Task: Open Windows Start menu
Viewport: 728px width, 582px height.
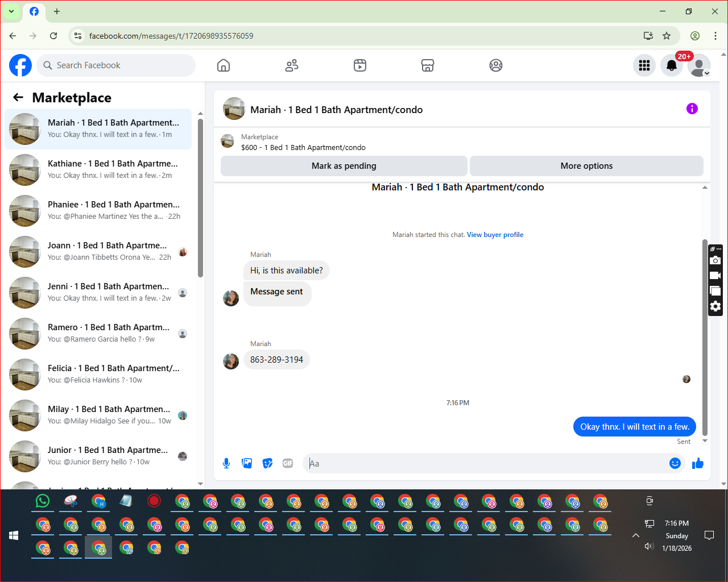Action: pos(14,535)
